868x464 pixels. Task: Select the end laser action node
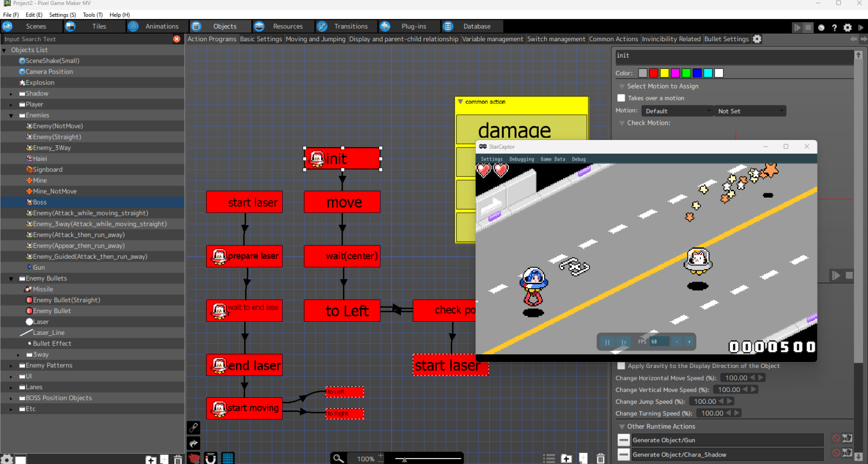coord(244,365)
